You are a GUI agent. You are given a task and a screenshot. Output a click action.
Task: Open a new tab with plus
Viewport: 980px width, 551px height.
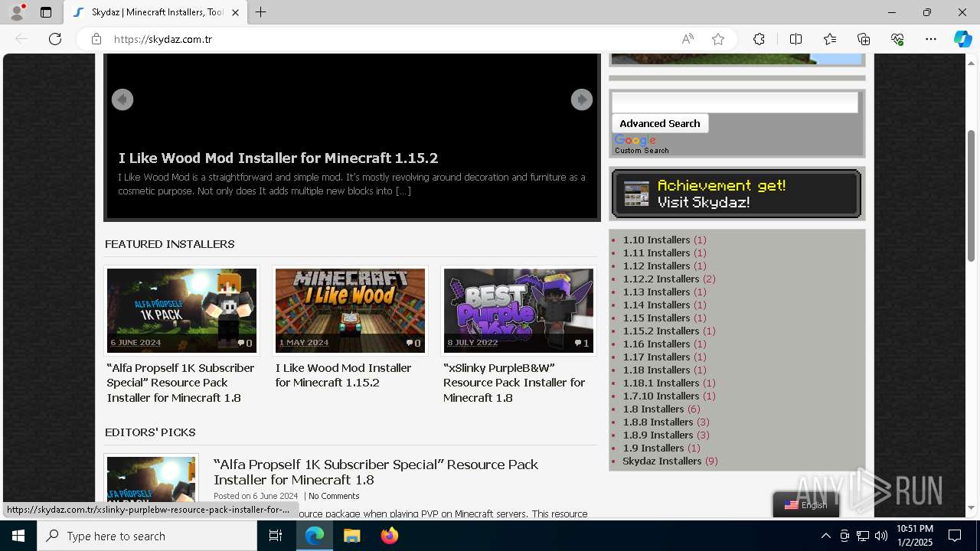[x=261, y=12]
